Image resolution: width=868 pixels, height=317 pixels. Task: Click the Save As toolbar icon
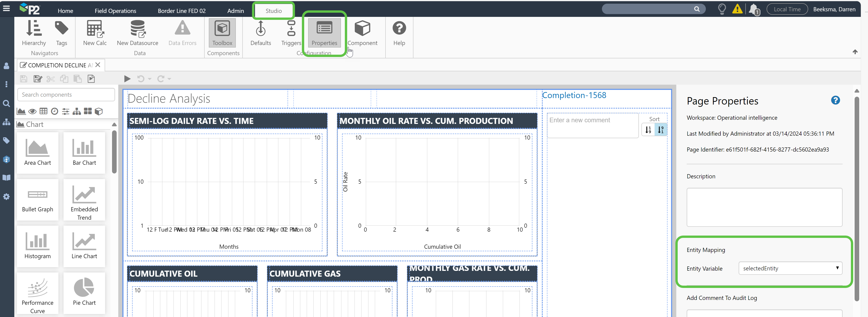[38, 79]
